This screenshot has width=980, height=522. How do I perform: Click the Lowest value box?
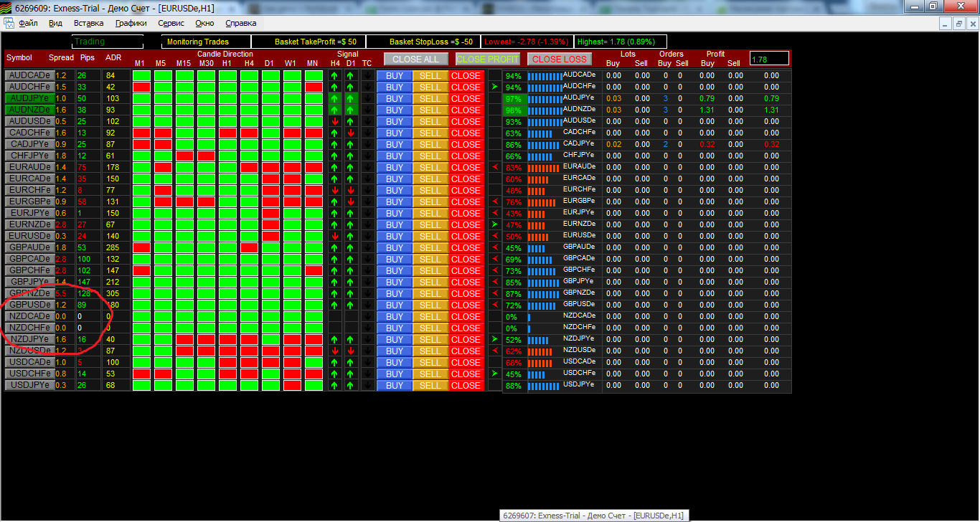[x=527, y=42]
